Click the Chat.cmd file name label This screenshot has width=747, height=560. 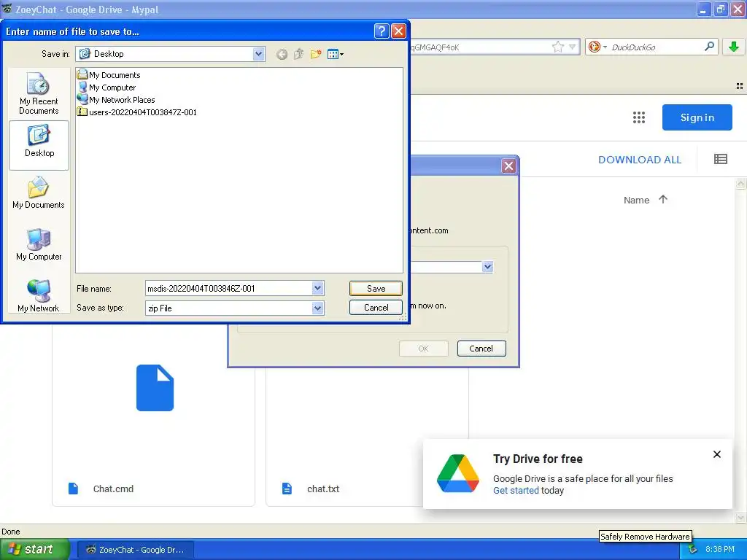pyautogui.click(x=113, y=489)
